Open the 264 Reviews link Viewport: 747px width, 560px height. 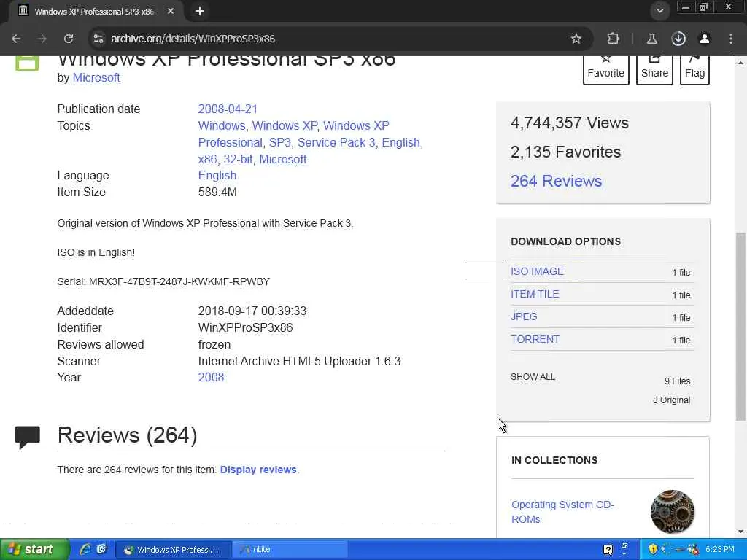(557, 181)
